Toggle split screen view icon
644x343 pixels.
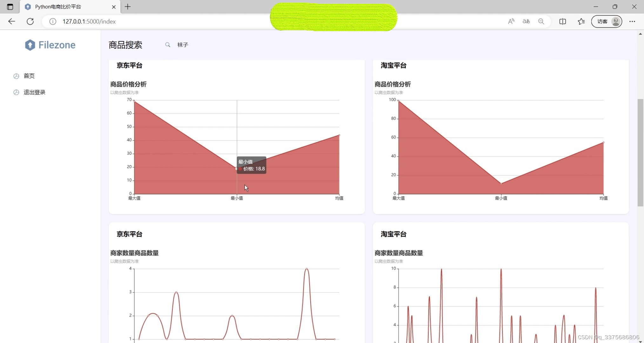click(x=562, y=21)
